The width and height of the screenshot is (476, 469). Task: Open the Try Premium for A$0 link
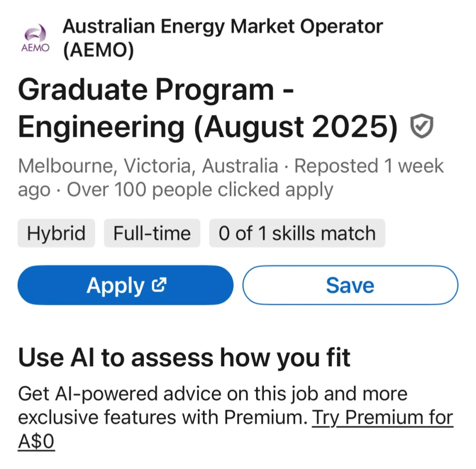click(x=383, y=418)
